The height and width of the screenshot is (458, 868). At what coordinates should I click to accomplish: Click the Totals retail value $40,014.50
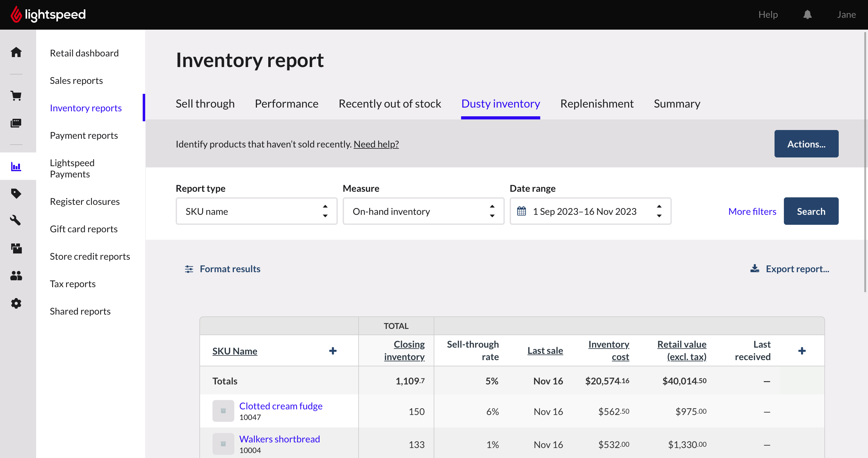[684, 381]
